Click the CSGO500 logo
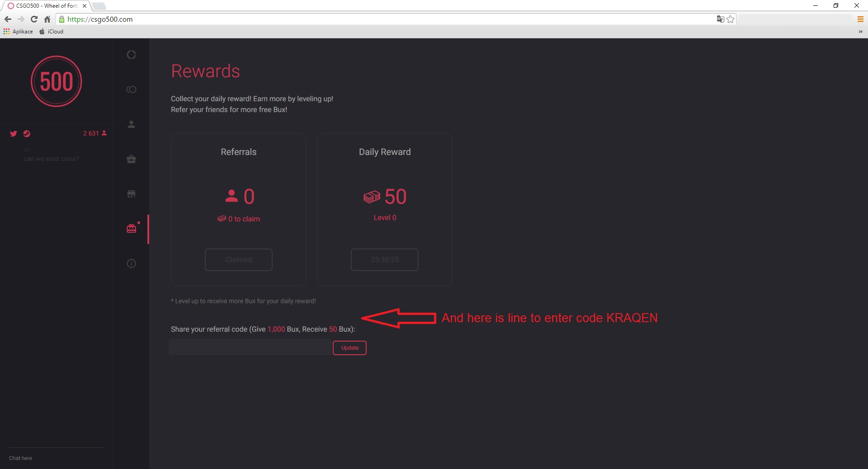868x469 pixels. 57,81
